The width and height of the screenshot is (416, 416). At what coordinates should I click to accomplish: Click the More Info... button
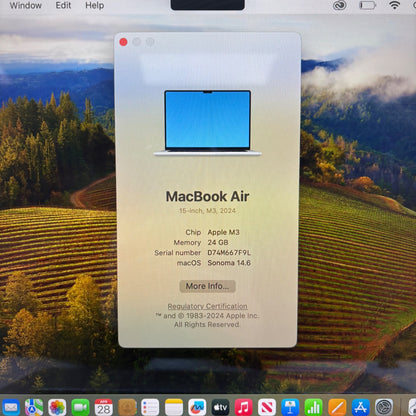(x=207, y=286)
